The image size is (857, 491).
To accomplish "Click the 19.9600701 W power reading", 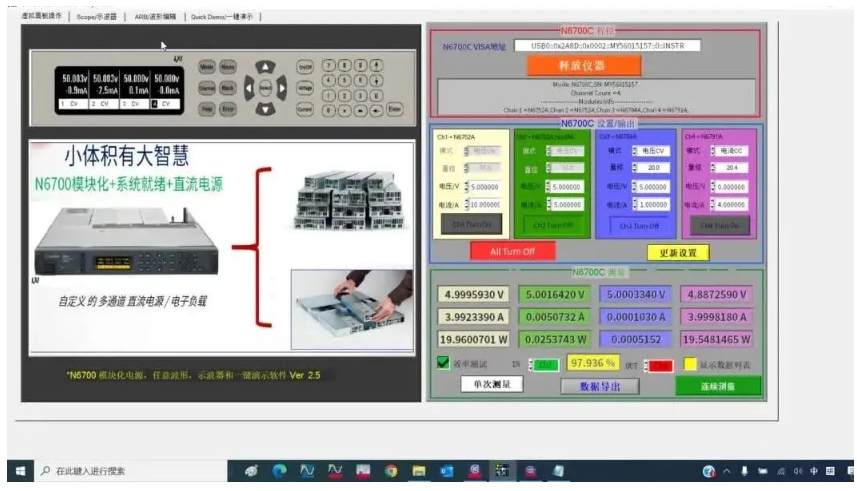I will [x=473, y=340].
